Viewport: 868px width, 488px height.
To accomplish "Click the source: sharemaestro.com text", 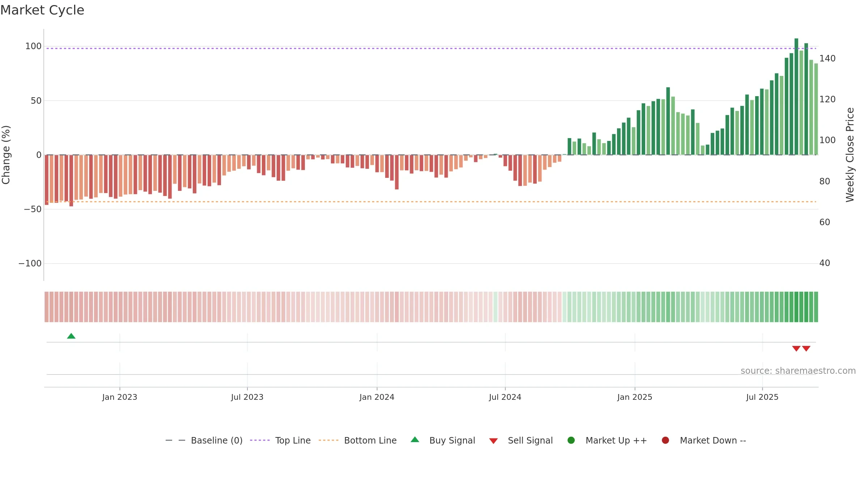I will (798, 371).
